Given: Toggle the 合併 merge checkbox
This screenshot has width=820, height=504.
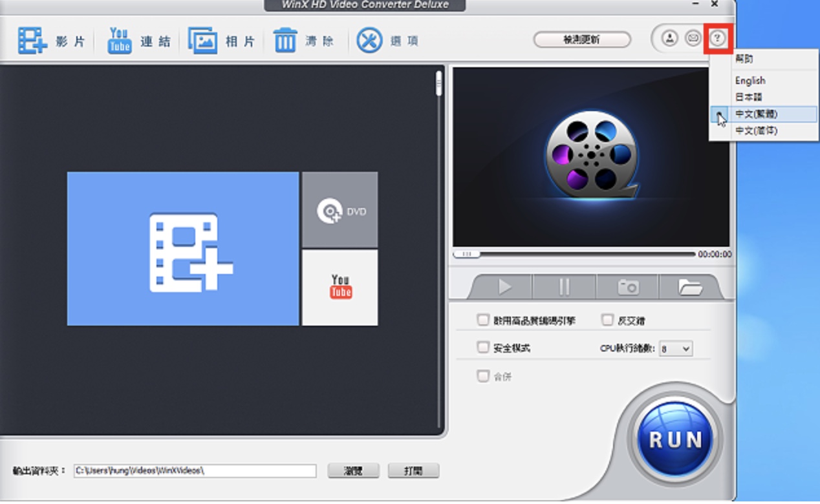Looking at the screenshot, I should point(482,375).
